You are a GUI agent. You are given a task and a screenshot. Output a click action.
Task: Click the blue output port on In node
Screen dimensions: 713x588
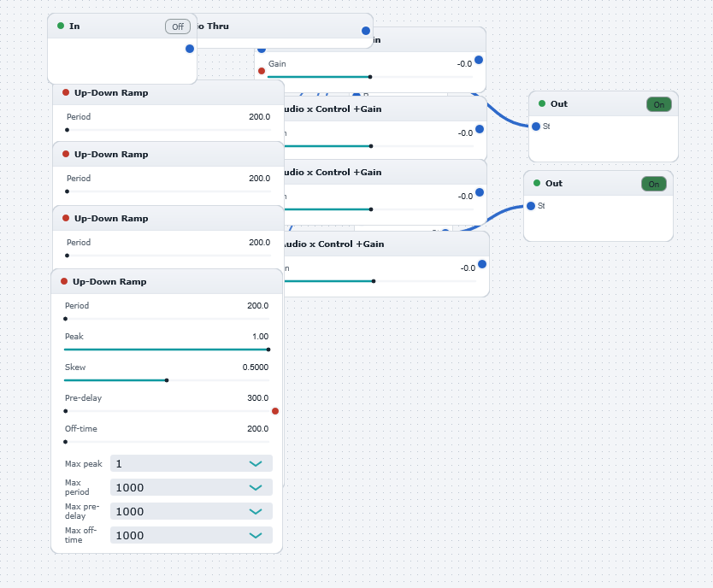[x=190, y=49]
